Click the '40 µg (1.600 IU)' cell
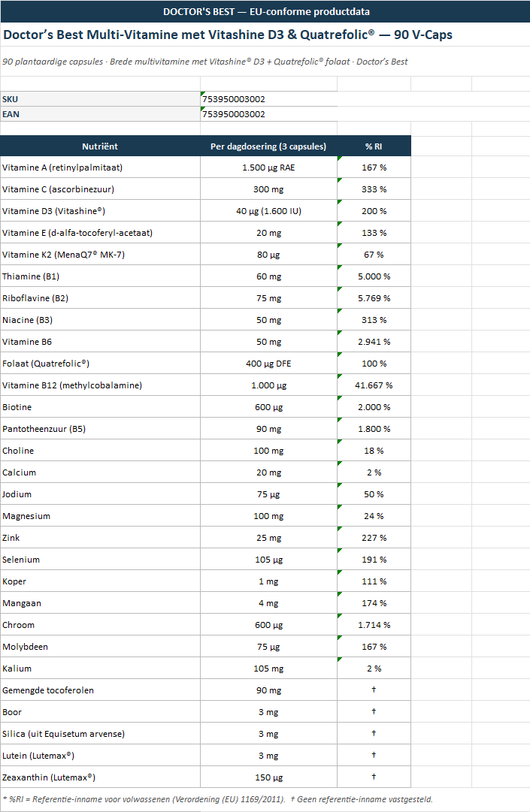The height and width of the screenshot is (812, 530). click(269, 211)
